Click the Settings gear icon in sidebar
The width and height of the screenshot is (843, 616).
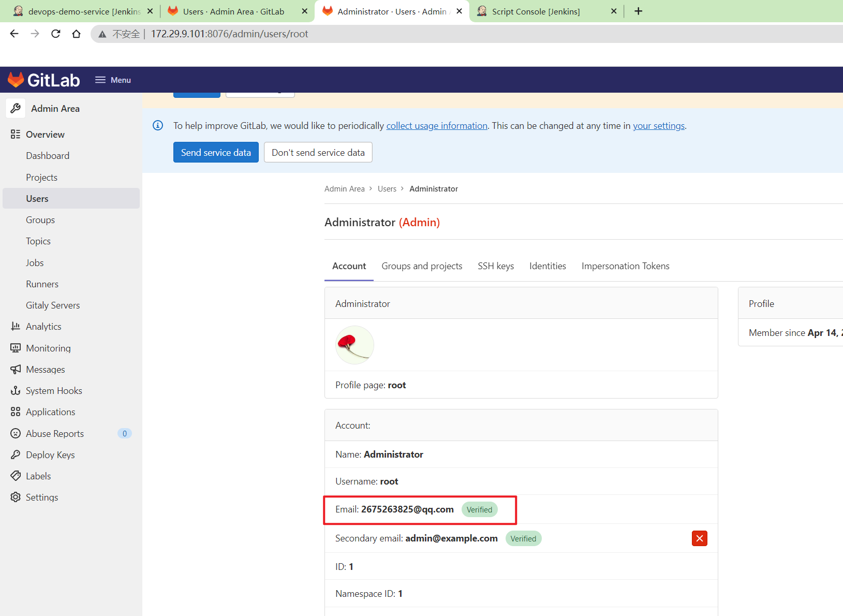(16, 497)
